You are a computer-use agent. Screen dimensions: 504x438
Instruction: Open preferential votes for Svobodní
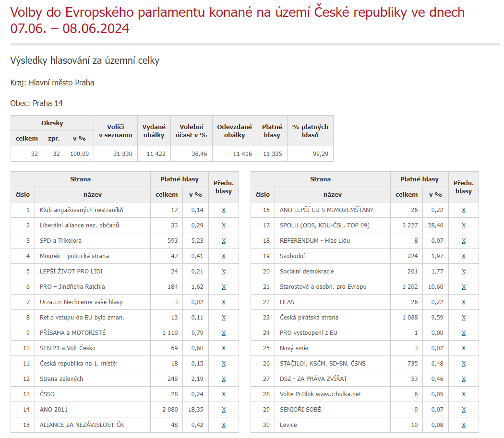pos(464,256)
